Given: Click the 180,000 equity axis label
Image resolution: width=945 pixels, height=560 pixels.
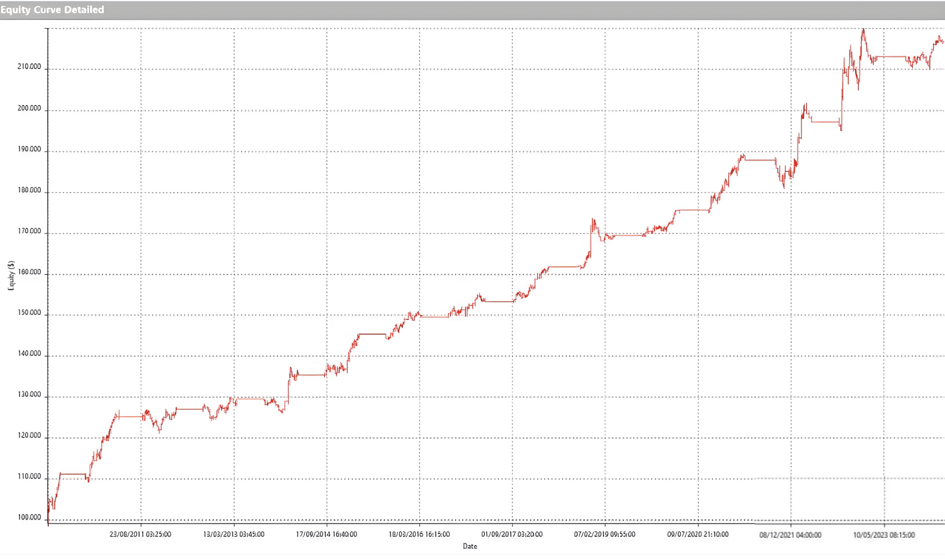Looking at the screenshot, I should [29, 190].
